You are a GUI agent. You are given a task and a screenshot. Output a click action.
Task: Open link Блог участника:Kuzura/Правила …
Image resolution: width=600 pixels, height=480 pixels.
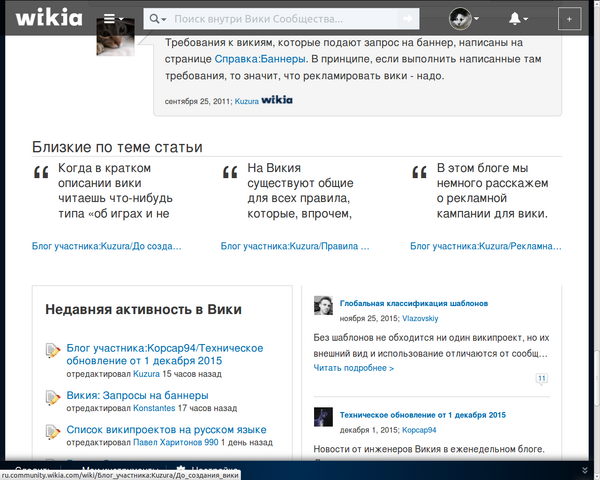tap(295, 246)
